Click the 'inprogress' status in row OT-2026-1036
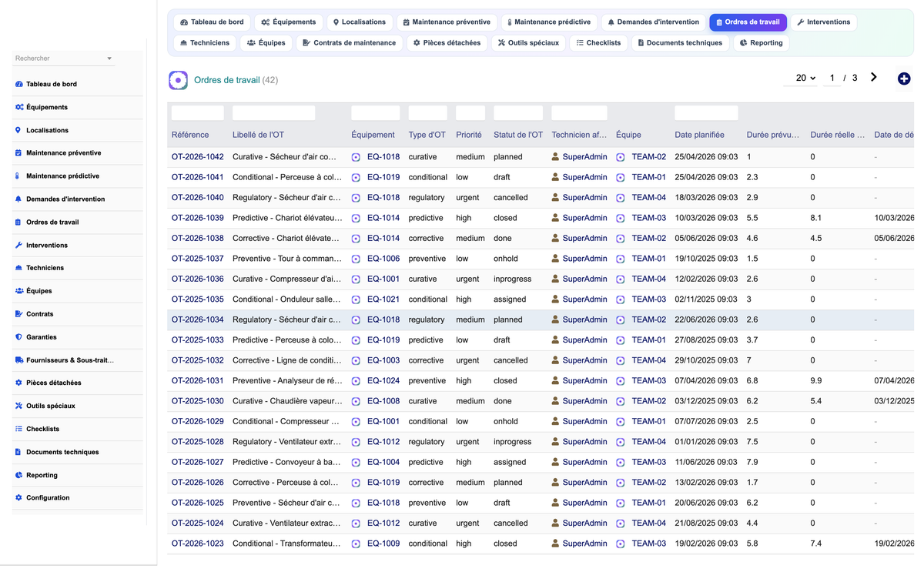 513,279
